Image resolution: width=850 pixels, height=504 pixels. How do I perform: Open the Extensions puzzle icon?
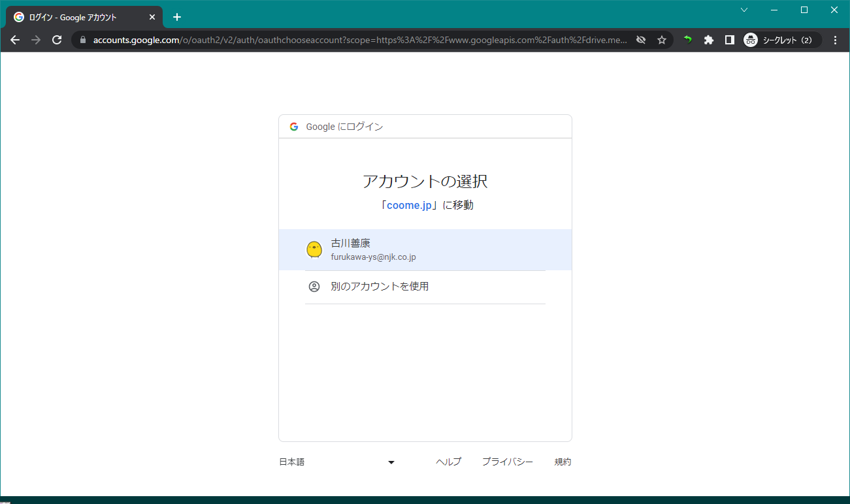tap(708, 40)
